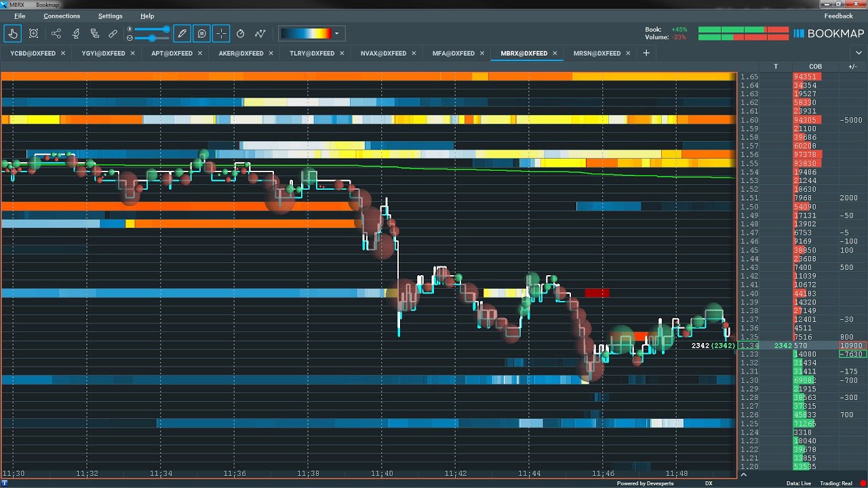
Task: Click the red recording dot in status bar
Action: (x=863, y=483)
